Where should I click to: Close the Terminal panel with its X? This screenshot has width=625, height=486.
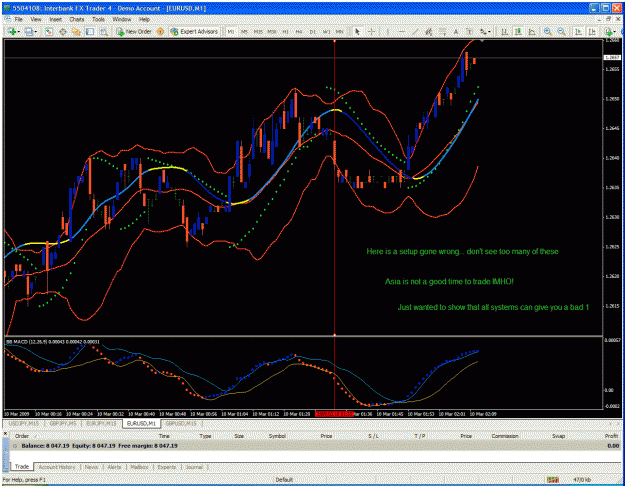[5, 433]
